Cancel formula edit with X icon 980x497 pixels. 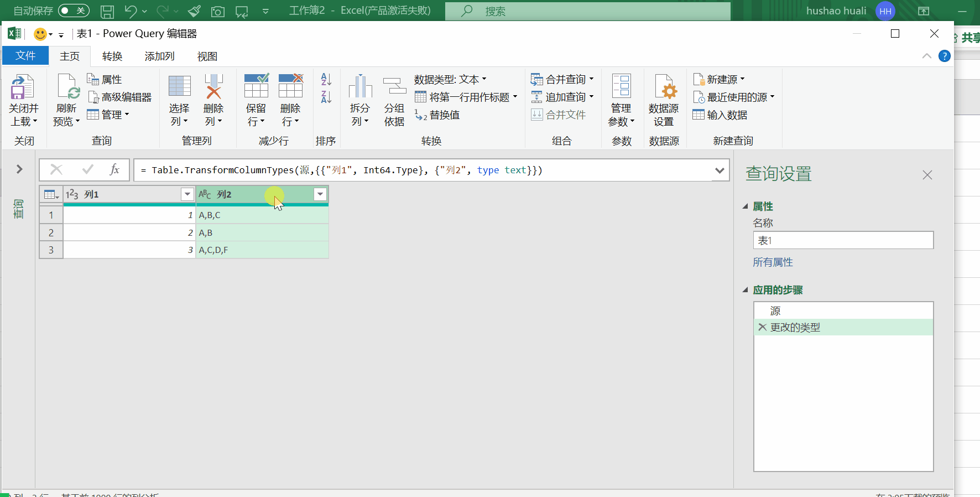click(x=56, y=170)
